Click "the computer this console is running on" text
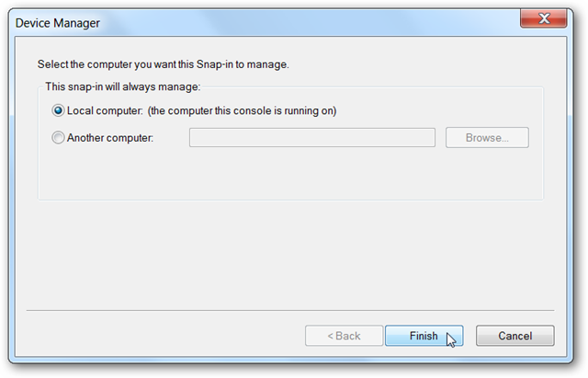Image resolution: width=588 pixels, height=378 pixels. tap(243, 111)
